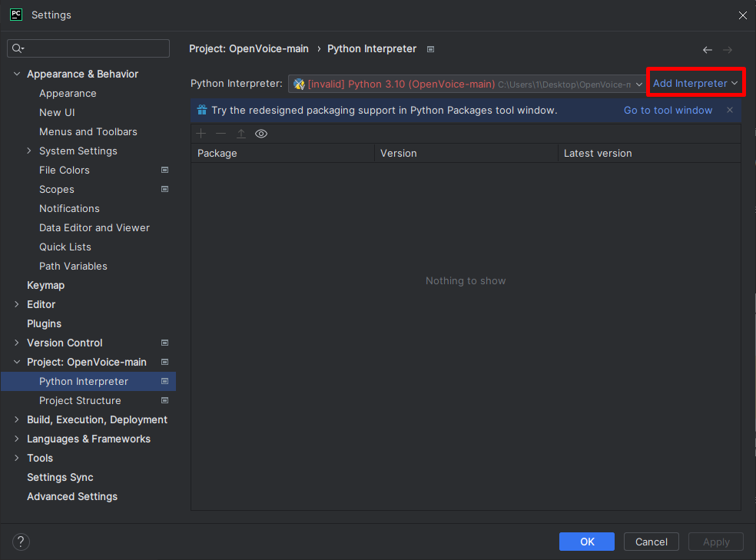The image size is (756, 560).
Task: Focus the settings search field
Action: (x=88, y=48)
